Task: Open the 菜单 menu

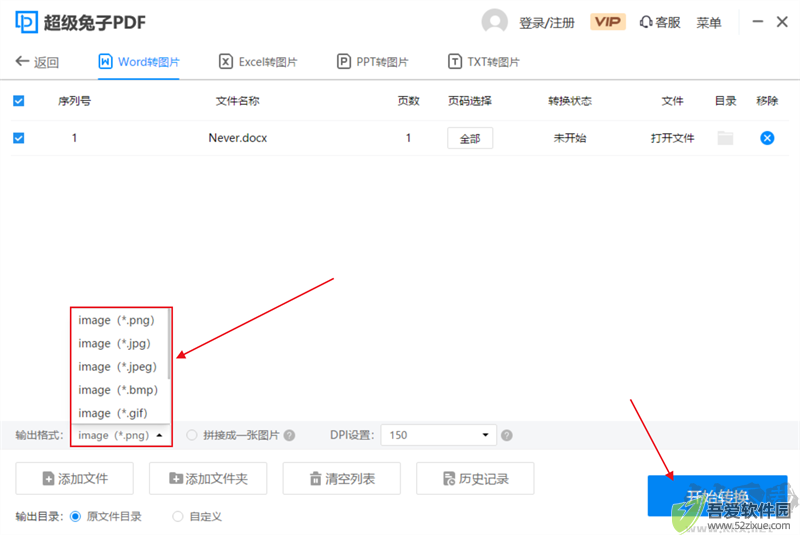Action: [709, 22]
